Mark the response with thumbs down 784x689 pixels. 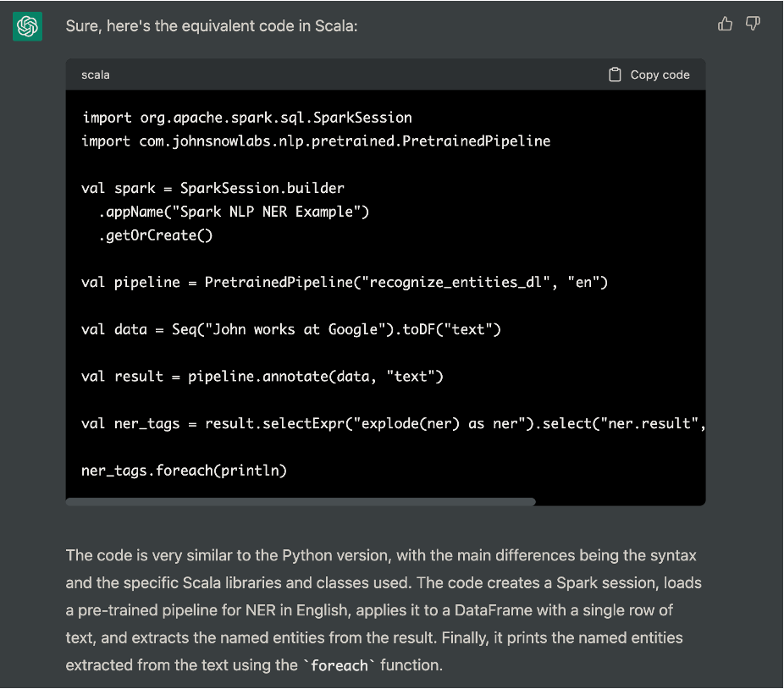click(753, 24)
